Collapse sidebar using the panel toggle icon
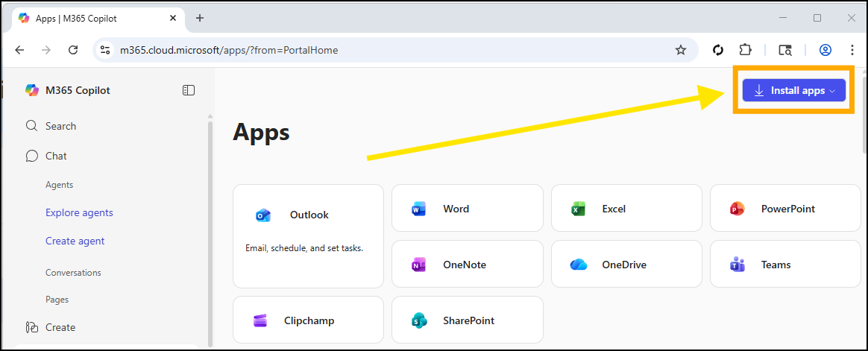Screen dimensions: 868x351 tap(188, 90)
